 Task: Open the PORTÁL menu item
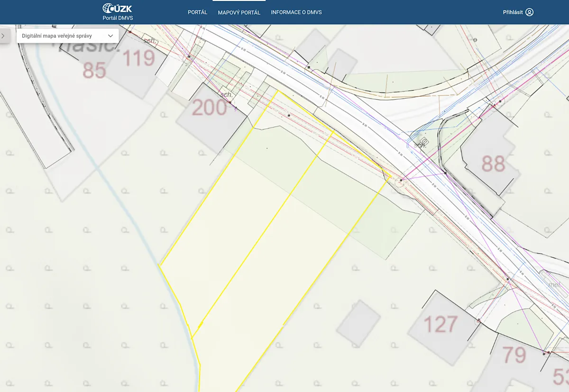pyautogui.click(x=198, y=12)
